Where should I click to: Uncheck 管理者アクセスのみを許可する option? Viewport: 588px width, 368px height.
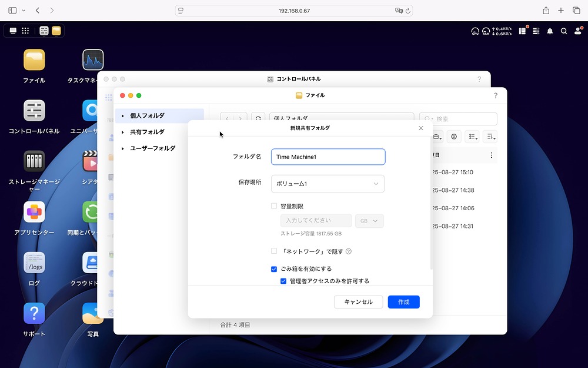click(x=283, y=281)
